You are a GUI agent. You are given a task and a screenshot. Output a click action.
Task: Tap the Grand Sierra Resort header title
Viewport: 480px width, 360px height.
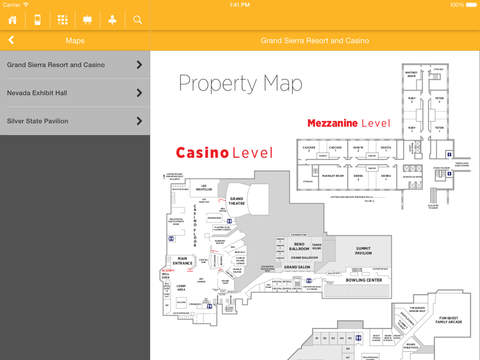[x=315, y=41]
